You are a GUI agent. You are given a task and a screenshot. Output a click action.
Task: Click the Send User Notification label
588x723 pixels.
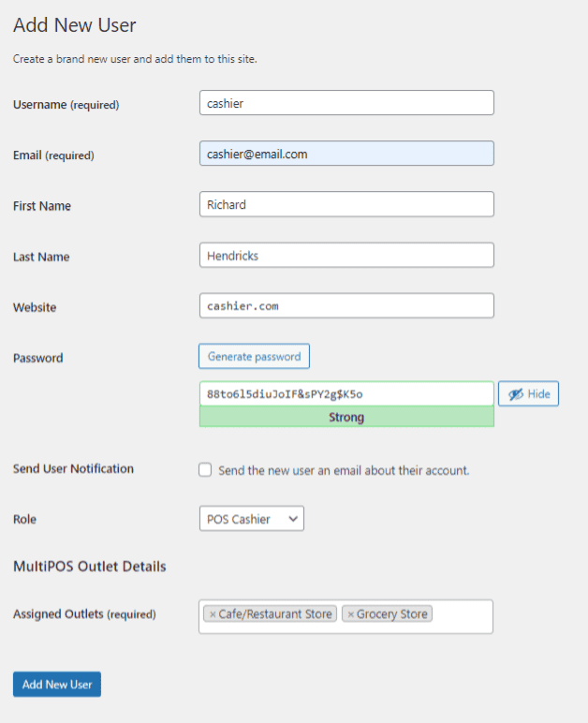[73, 468]
